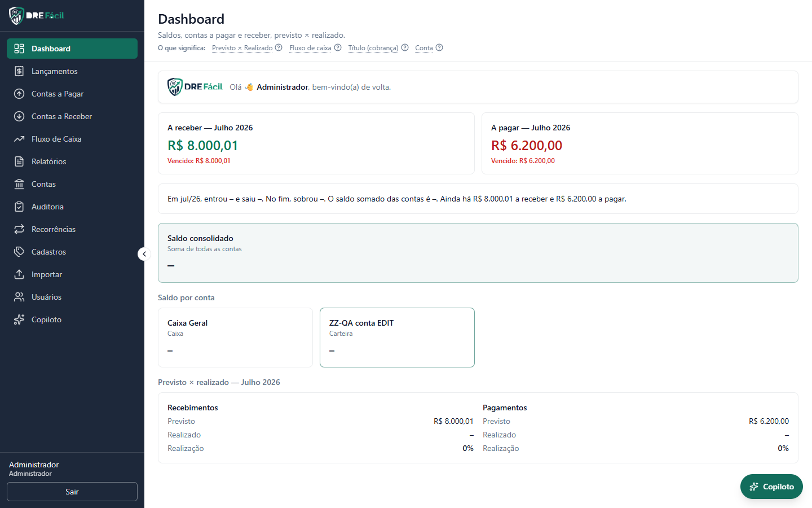The height and width of the screenshot is (508, 812).
Task: Open the Caixa Geral account card
Action: tap(235, 338)
